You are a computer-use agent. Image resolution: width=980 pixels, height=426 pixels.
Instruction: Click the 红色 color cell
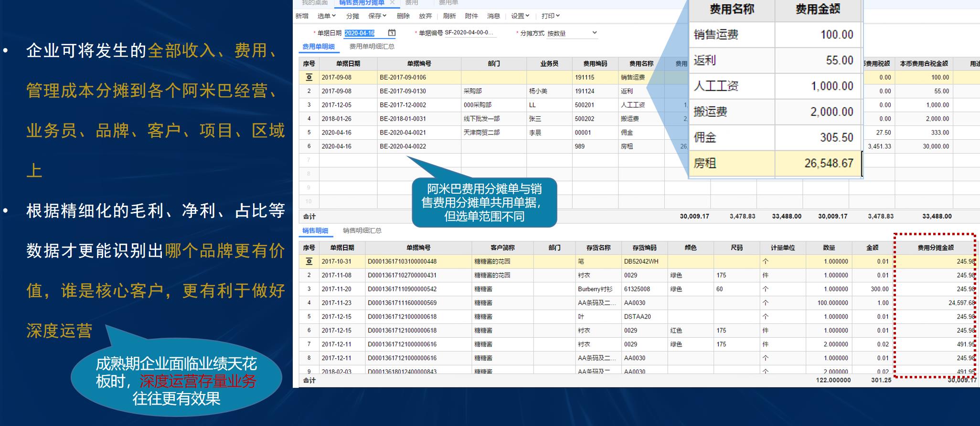691,331
